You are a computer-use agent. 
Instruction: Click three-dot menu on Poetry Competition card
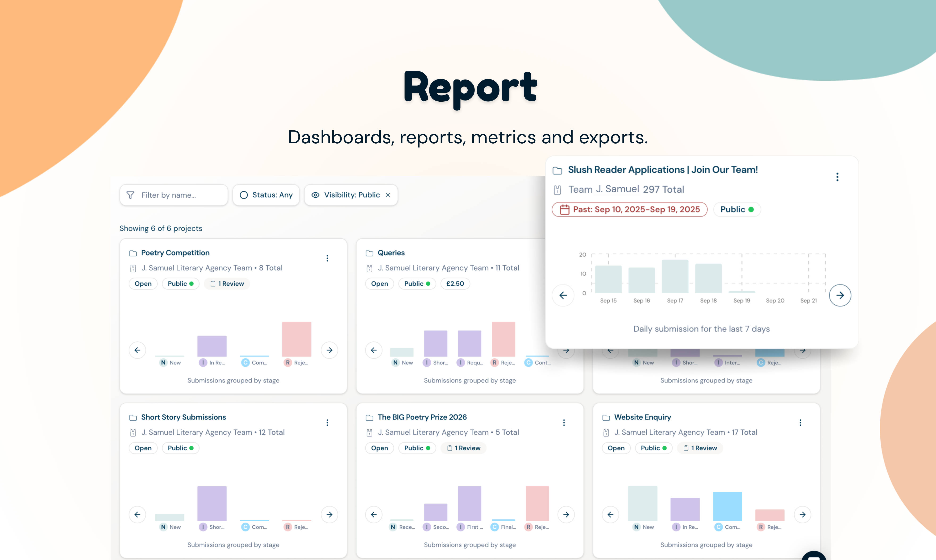(x=327, y=258)
